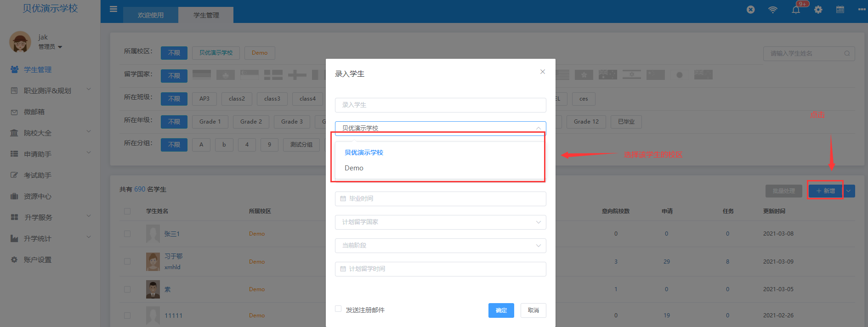Open the calendar icon in header

pyautogui.click(x=840, y=10)
